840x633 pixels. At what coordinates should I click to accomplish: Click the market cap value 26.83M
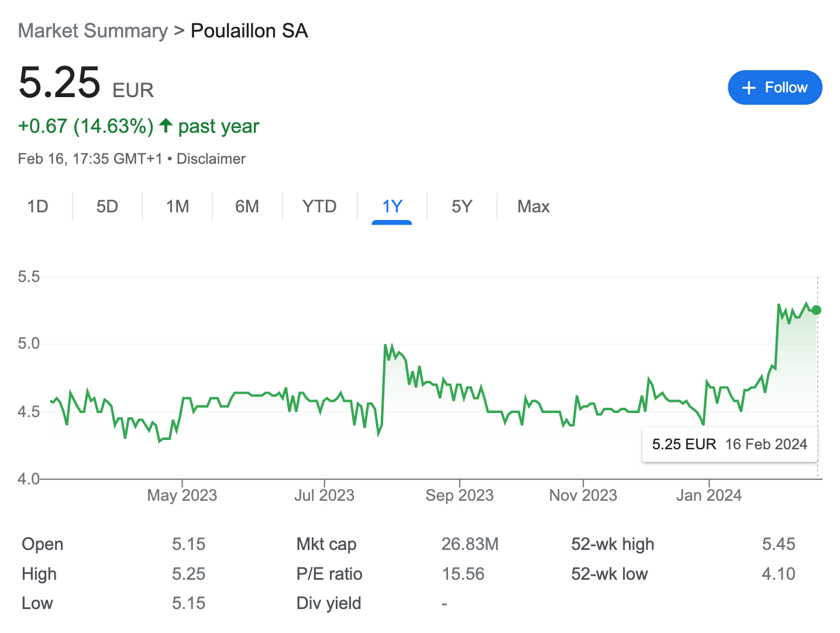tap(470, 544)
